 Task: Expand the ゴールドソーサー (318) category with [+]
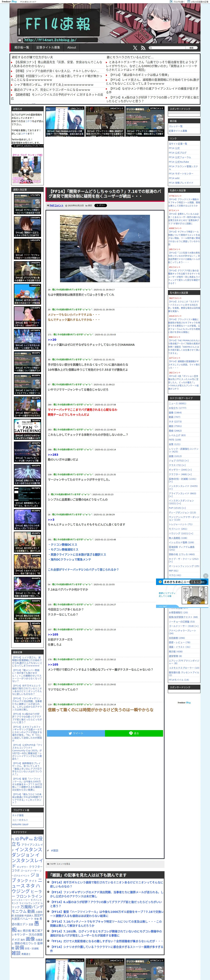coord(197,626)
